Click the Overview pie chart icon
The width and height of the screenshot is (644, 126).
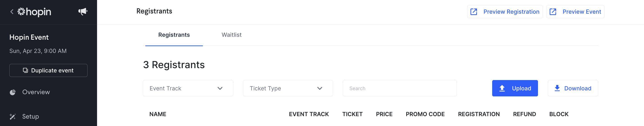[x=13, y=92]
